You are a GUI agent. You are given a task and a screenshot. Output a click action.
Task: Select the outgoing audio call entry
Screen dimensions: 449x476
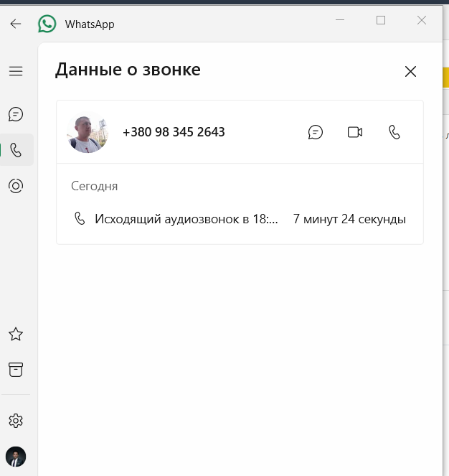pos(240,219)
